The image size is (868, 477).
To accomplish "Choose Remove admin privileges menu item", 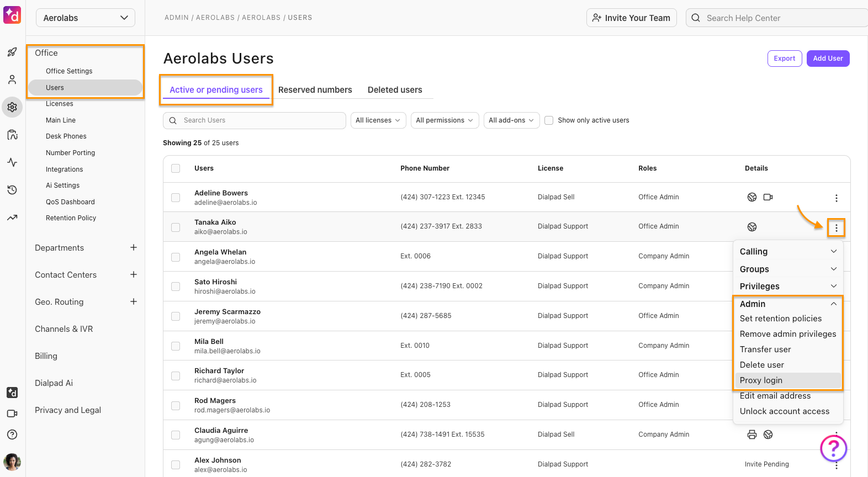I will [788, 334].
